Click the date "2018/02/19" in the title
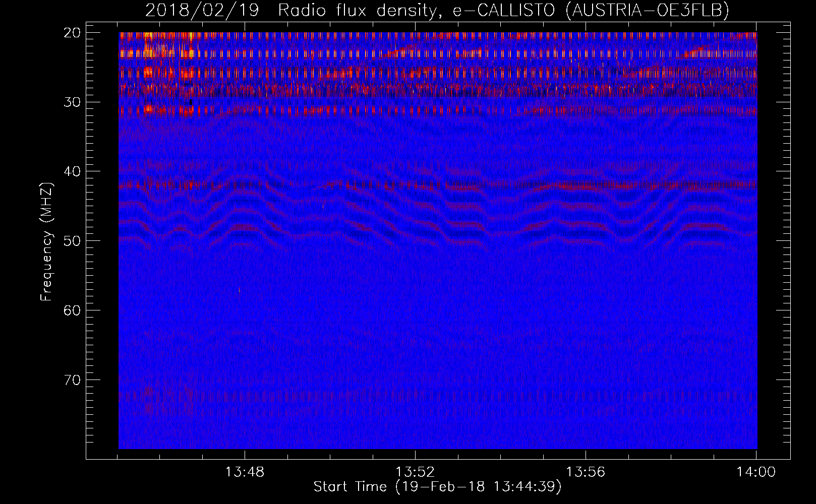Screen dimensions: 816x504 tap(202, 11)
